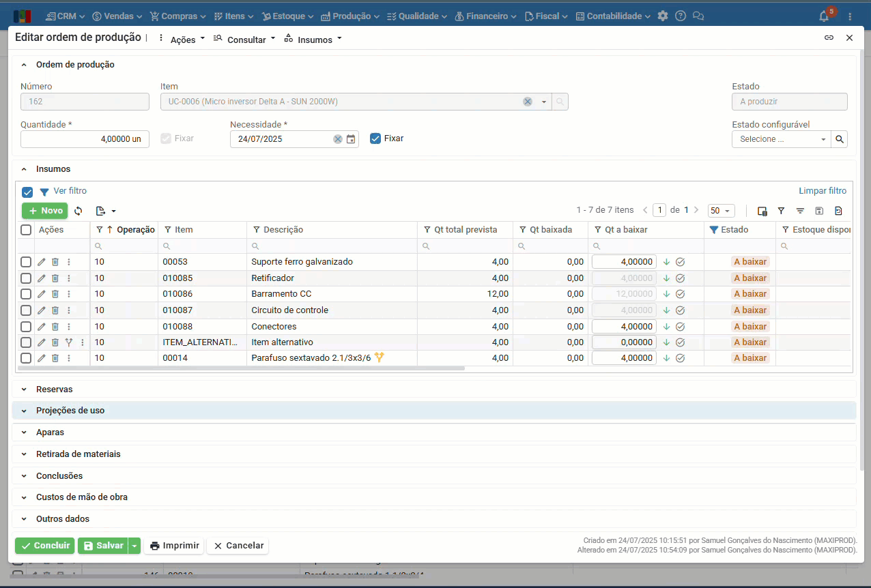Toggle the Fixar checkbox next to Necessidade
Screen dimensions: 871x588
tap(375, 138)
